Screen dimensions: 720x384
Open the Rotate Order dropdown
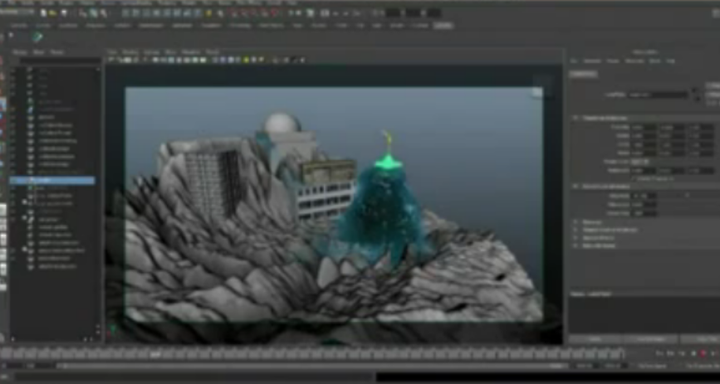point(640,162)
